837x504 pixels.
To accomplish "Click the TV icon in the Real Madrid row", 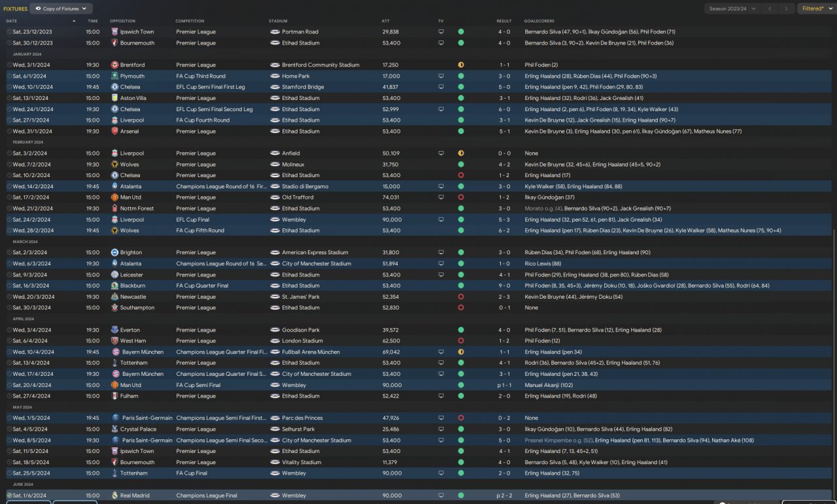I will (441, 496).
